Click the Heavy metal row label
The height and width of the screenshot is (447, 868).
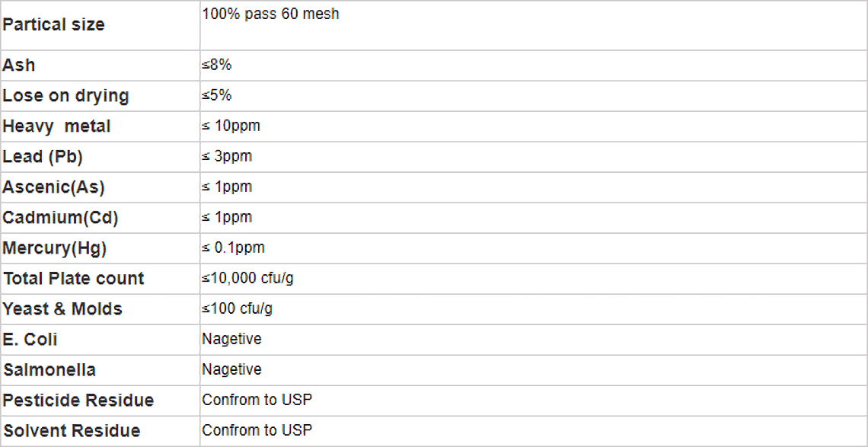coord(56,126)
